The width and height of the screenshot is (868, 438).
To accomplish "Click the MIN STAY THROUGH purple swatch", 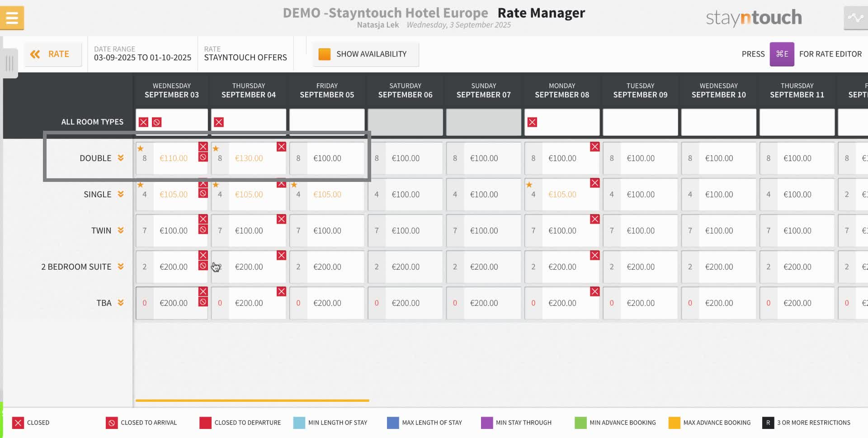I will 487,423.
